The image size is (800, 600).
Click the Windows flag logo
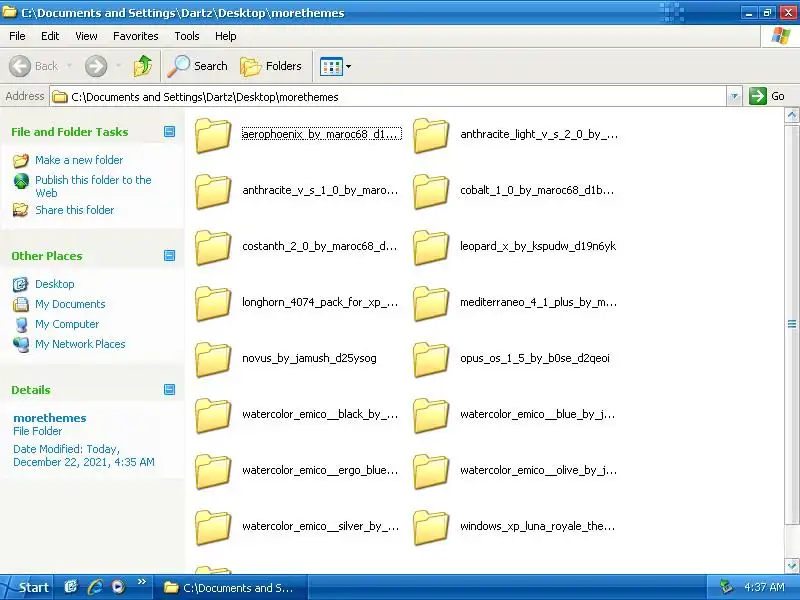(x=781, y=36)
